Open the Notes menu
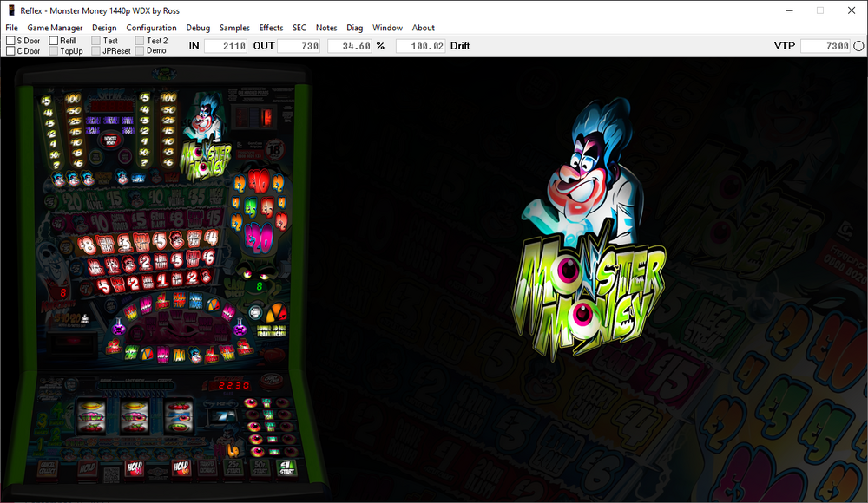Viewport: 868px width, 503px height. 326,28
